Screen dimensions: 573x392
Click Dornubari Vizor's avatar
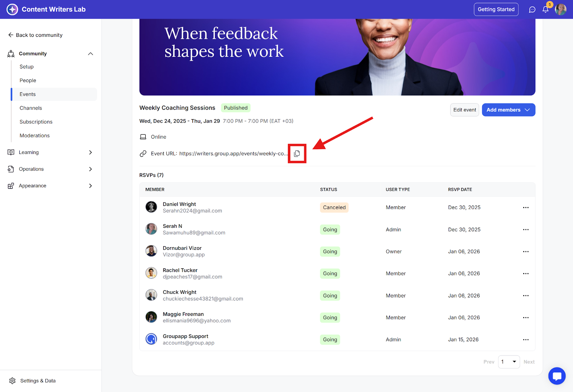tap(151, 251)
